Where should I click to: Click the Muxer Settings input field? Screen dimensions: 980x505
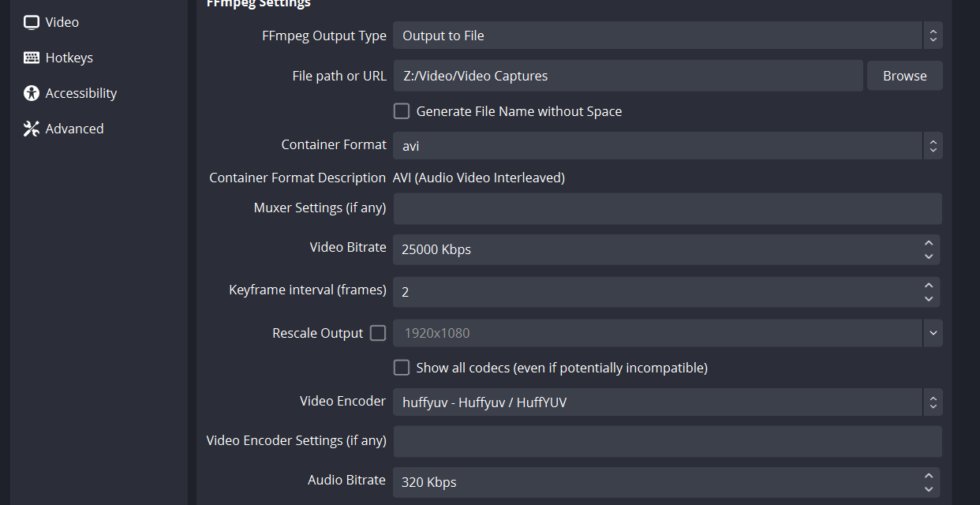[x=667, y=209]
